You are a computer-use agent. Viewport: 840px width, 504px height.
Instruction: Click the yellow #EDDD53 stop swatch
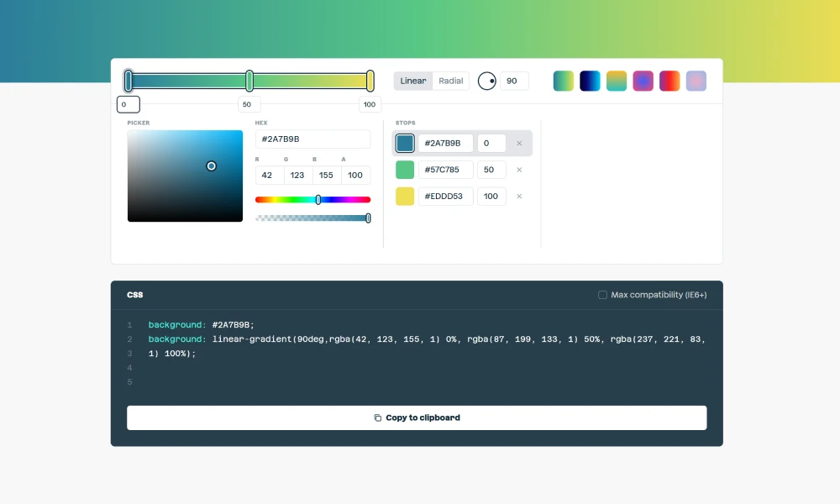404,196
